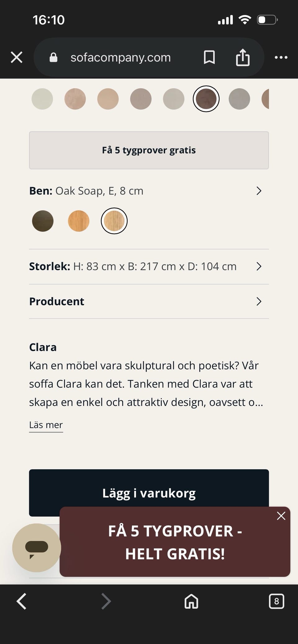Go back using the browser back arrow
Screen dimensions: 298x644
coord(21,602)
